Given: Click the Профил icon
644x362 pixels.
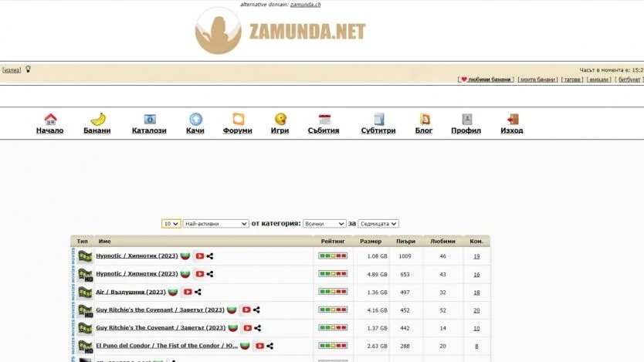Looking at the screenshot, I should point(467,119).
